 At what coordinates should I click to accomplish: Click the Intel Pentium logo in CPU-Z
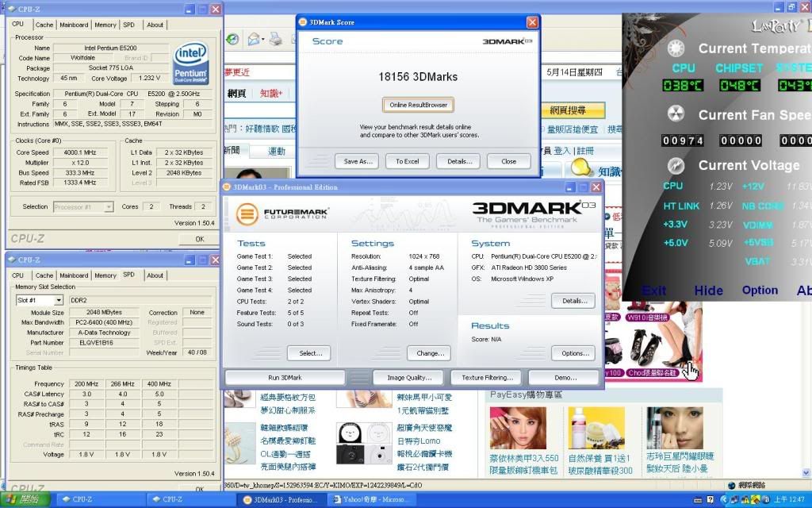[x=191, y=63]
